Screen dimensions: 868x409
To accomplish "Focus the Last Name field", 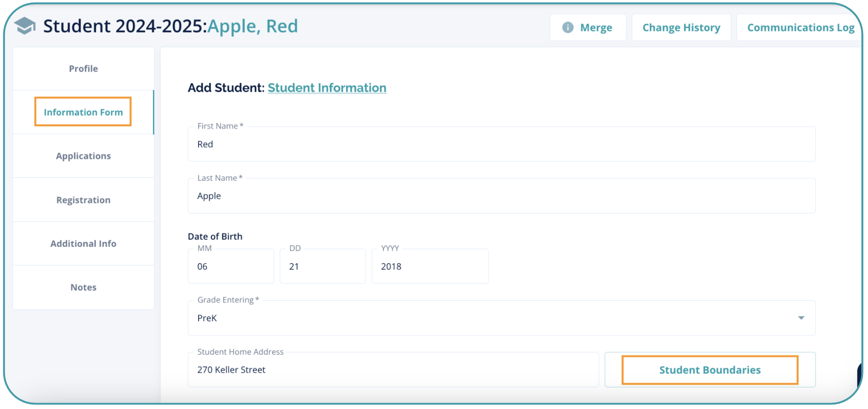I will click(x=501, y=196).
